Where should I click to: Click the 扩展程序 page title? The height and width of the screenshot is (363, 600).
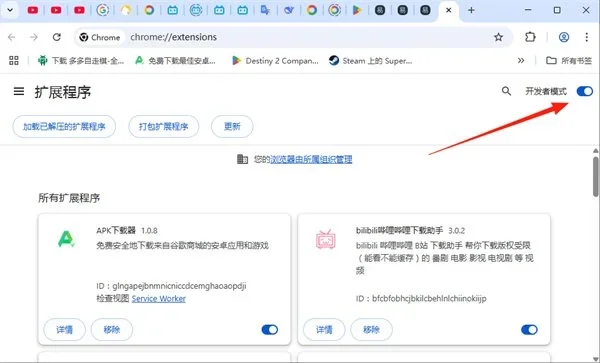tap(63, 92)
